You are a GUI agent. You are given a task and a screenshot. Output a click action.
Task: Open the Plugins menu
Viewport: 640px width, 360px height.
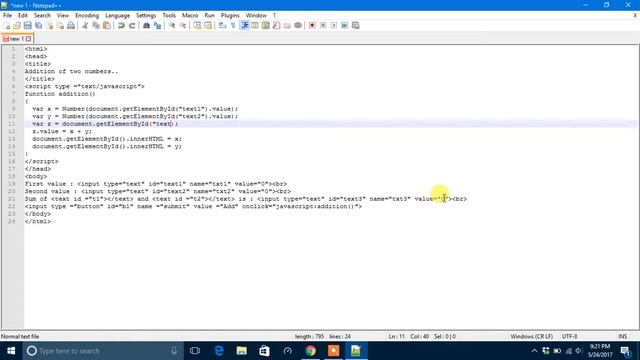tap(230, 16)
